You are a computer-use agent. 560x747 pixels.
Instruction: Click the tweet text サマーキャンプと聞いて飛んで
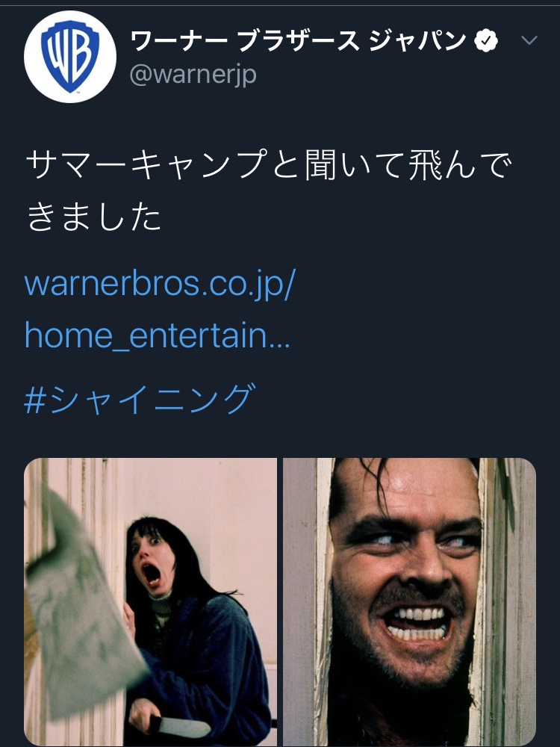coord(269,165)
